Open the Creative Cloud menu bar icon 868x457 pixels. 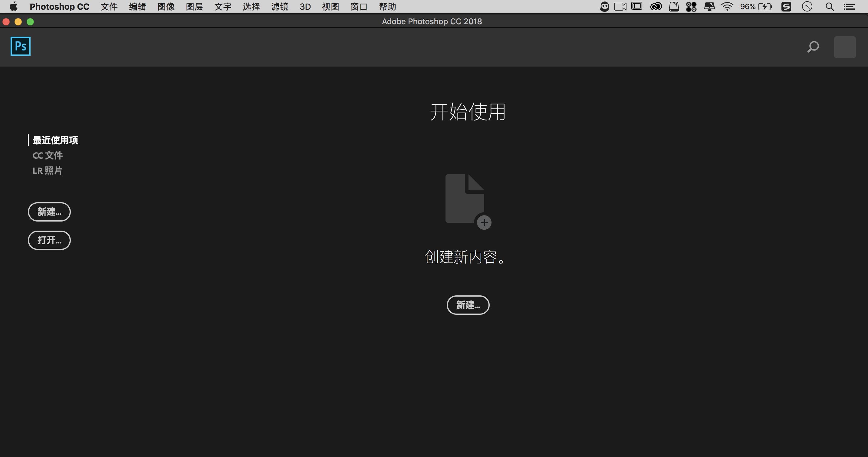click(x=656, y=6)
